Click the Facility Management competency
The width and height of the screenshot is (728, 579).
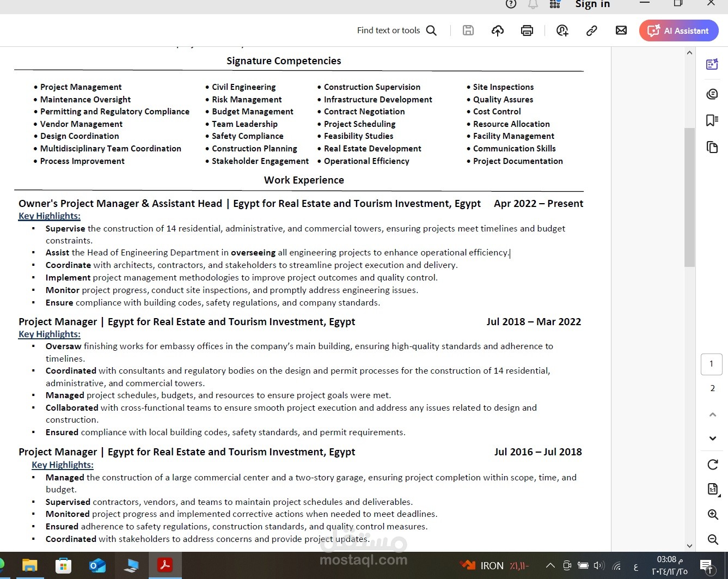coord(513,136)
